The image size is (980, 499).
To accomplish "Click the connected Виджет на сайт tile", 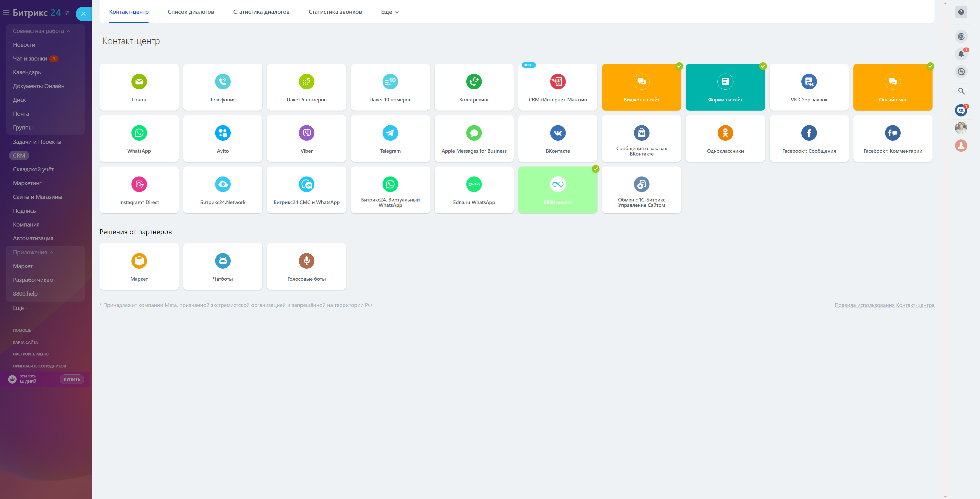I will click(x=641, y=87).
